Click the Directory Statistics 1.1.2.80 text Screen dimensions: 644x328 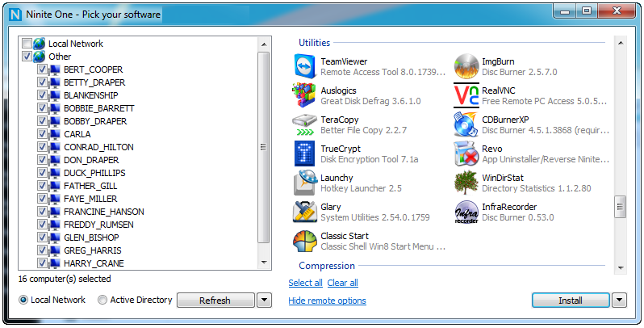[x=537, y=188]
